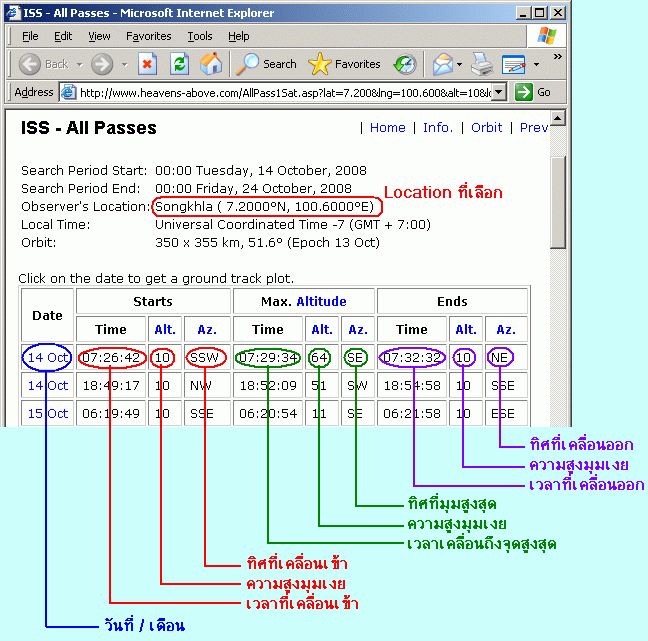
Task: Open the Mail button dropdown arrow
Action: [x=460, y=64]
